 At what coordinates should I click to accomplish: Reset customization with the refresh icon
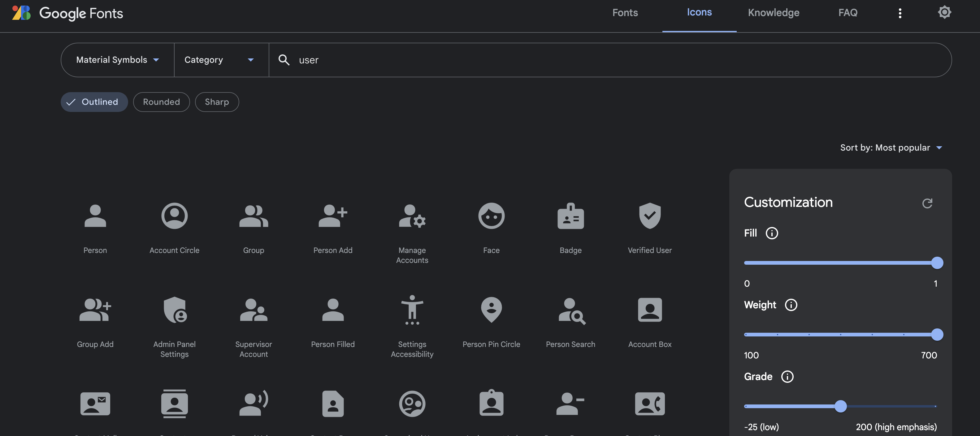pyautogui.click(x=927, y=203)
